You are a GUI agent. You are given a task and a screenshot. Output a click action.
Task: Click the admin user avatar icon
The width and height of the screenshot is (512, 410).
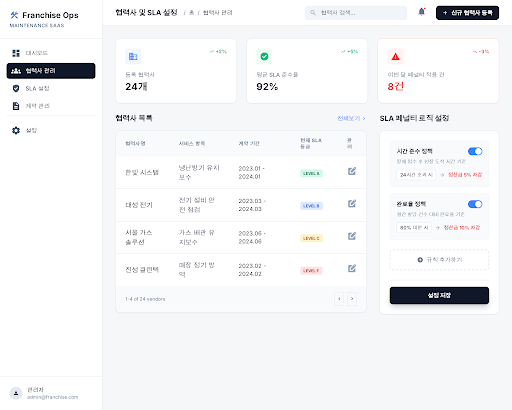(16, 393)
